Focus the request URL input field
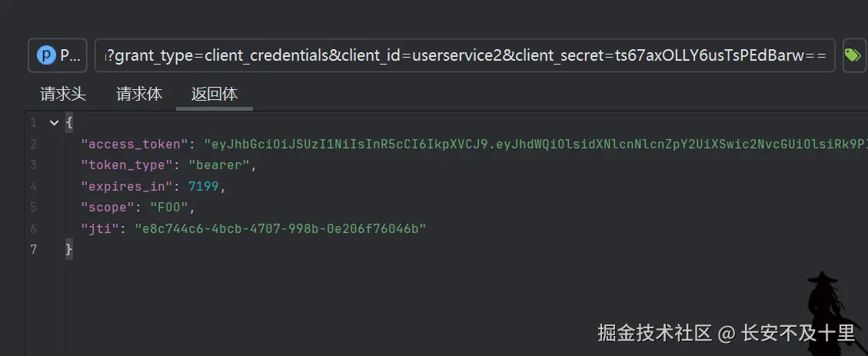 coord(469,55)
